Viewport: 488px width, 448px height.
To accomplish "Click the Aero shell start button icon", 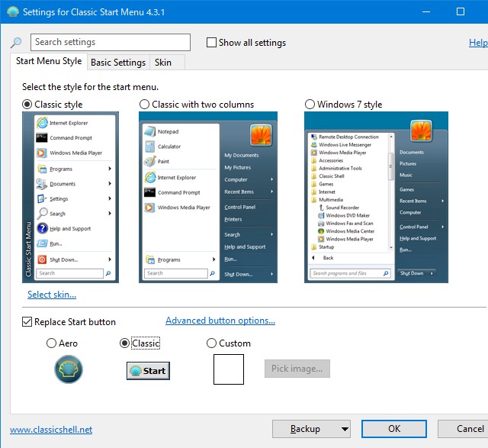I will [x=69, y=370].
